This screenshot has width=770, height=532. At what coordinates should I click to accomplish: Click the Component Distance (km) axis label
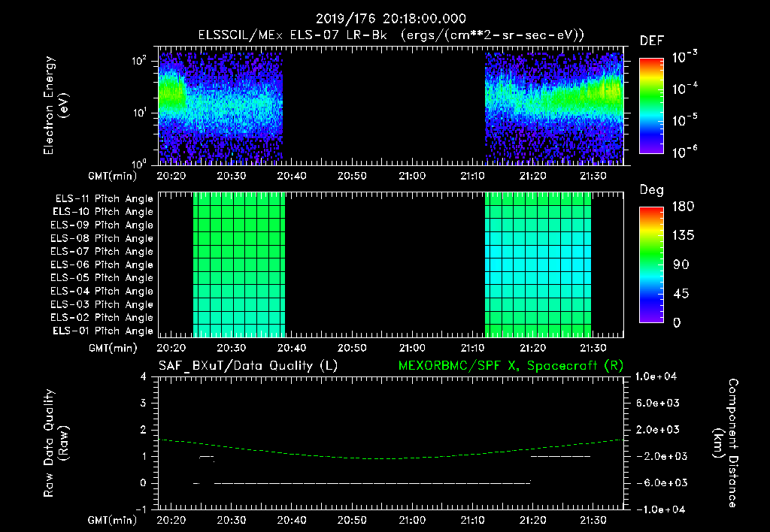coord(726,443)
